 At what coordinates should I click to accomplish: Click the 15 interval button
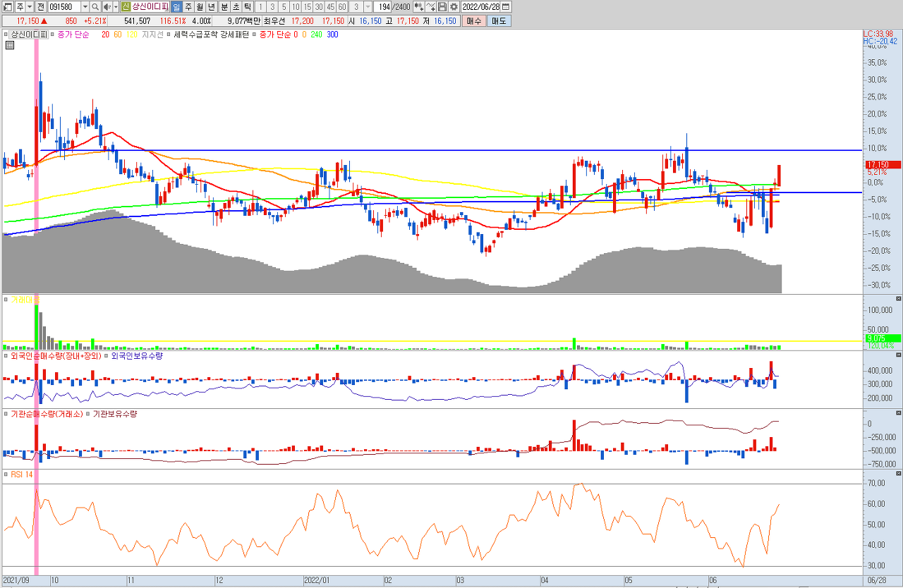pos(308,7)
